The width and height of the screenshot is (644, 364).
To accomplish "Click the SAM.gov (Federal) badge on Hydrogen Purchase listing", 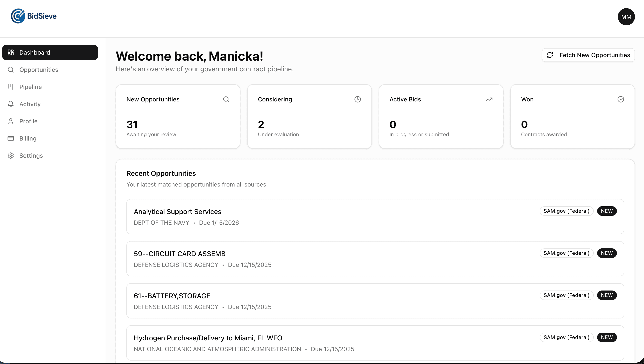I will 566,337.
